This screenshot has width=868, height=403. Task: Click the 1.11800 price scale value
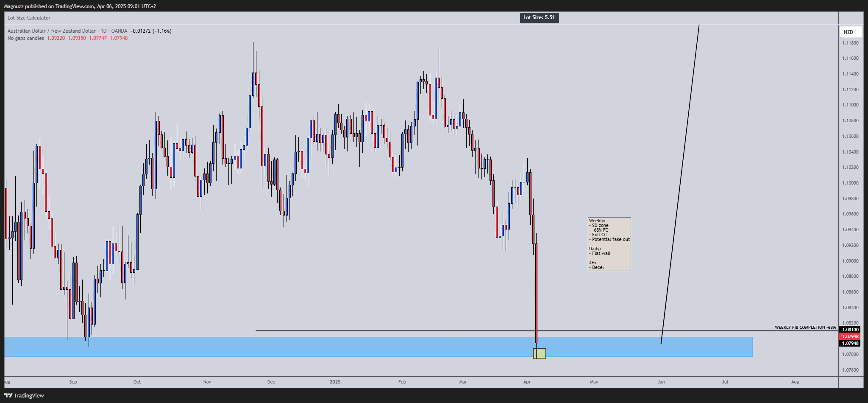coord(850,43)
